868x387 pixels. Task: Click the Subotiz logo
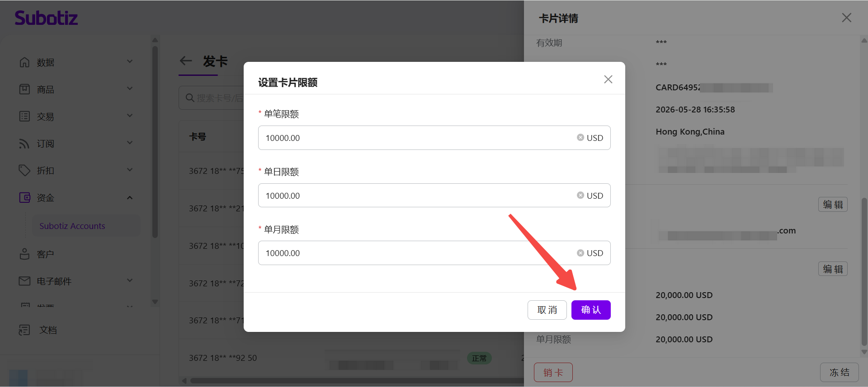46,18
